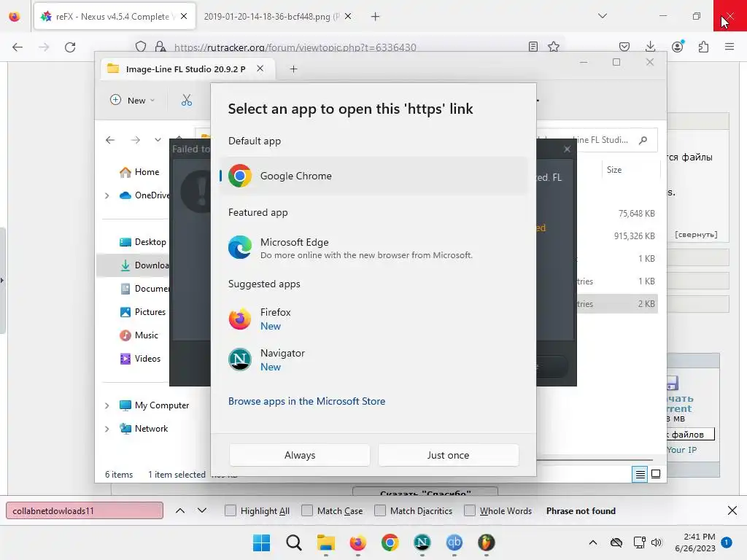747x560 pixels.
Task: Click the Explorer search magnifier icon
Action: 643,140
